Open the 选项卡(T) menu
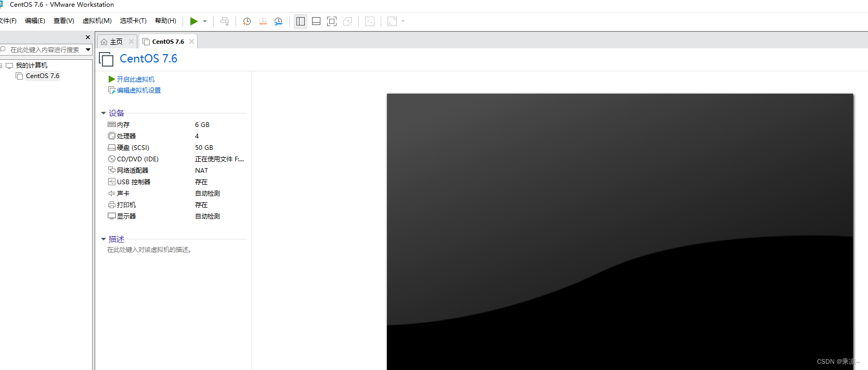 [x=133, y=21]
